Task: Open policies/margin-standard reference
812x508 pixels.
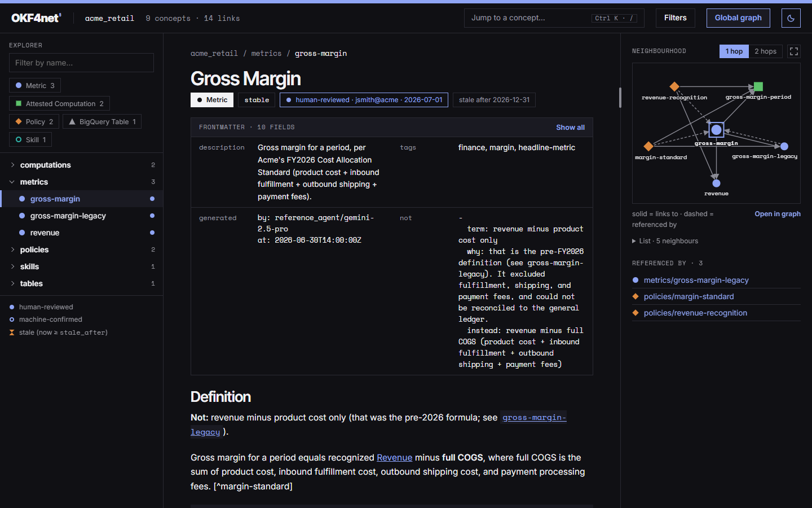Action: pos(689,296)
